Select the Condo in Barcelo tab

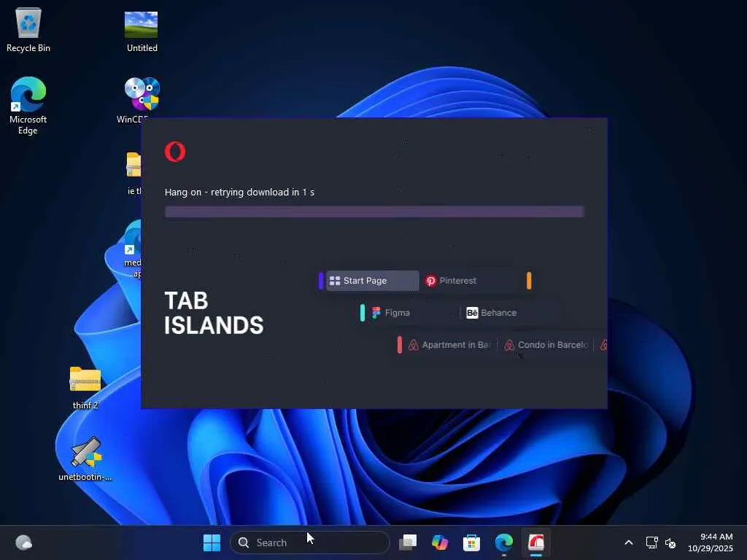[x=546, y=345]
